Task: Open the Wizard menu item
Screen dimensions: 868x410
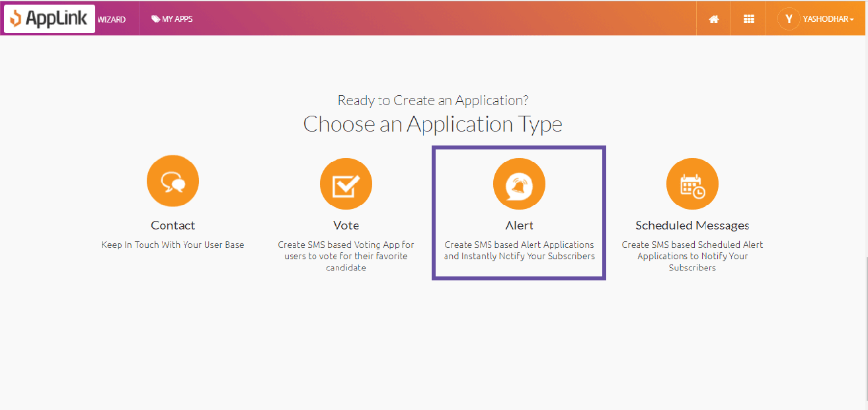Action: click(x=112, y=19)
